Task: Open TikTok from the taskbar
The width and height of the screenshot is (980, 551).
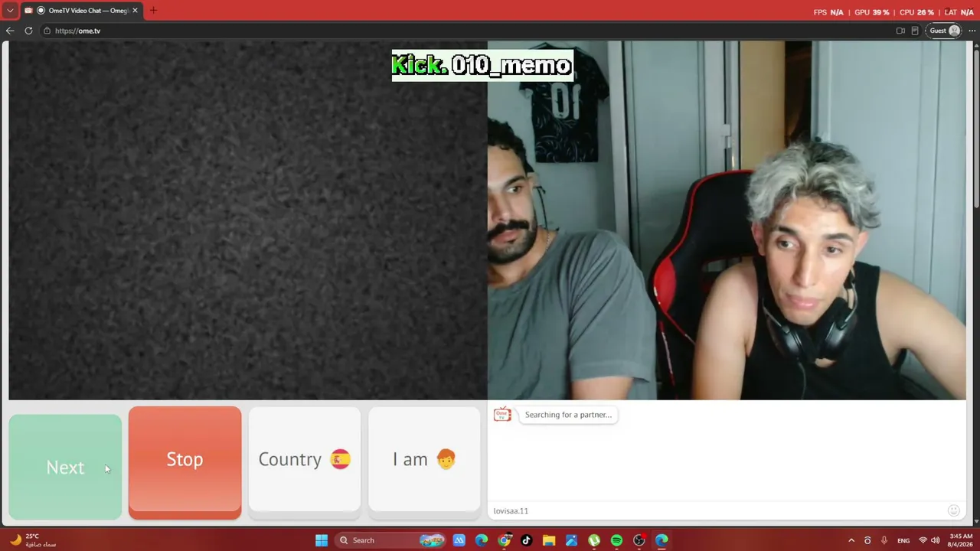Action: 526,540
